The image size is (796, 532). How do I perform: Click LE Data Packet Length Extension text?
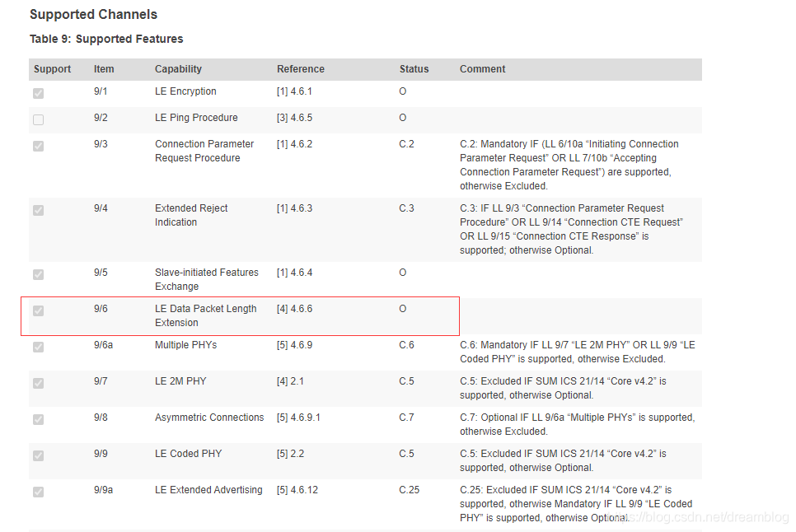click(206, 315)
